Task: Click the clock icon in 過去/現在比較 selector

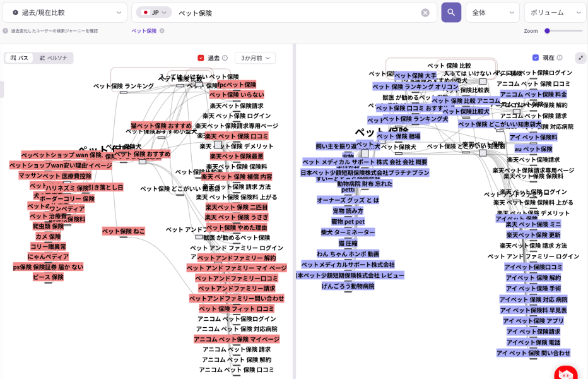Action: tap(15, 13)
